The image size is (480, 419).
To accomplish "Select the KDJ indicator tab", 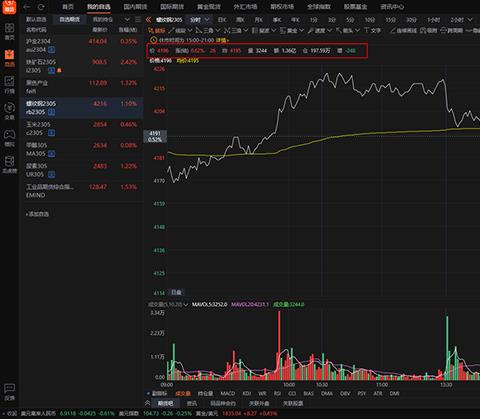I will tap(247, 394).
